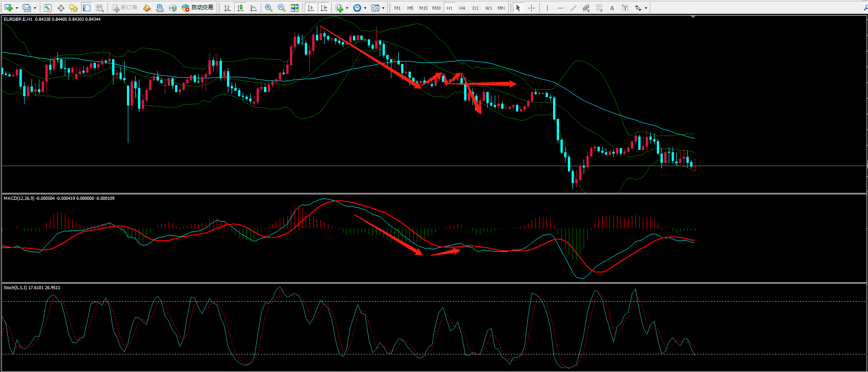868x372 pixels.
Task: Toggle candlestick chart display mode
Action: point(240,8)
